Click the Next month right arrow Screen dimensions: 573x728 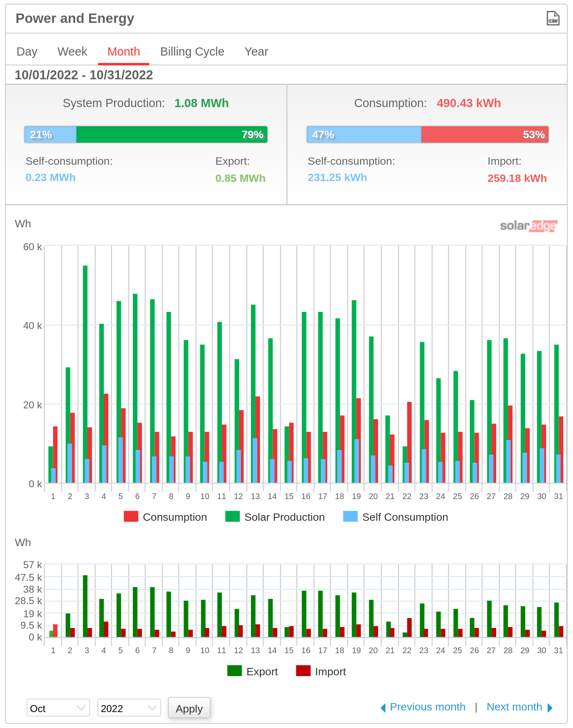pos(550,708)
